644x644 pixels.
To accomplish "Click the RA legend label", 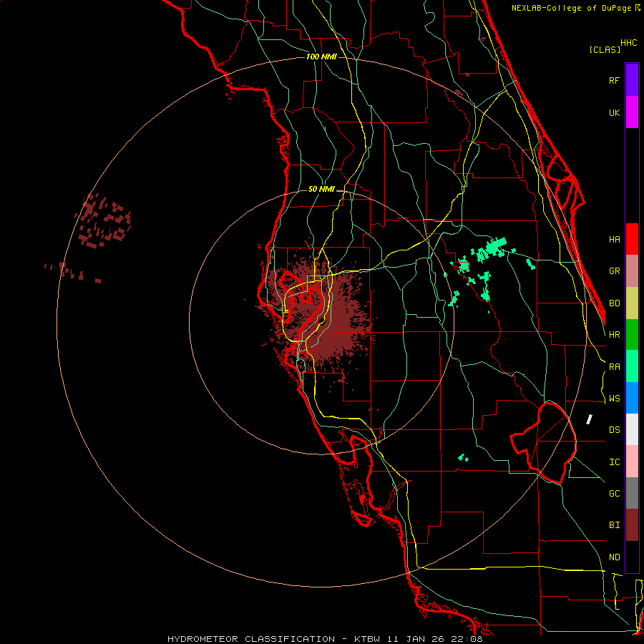I will [614, 367].
